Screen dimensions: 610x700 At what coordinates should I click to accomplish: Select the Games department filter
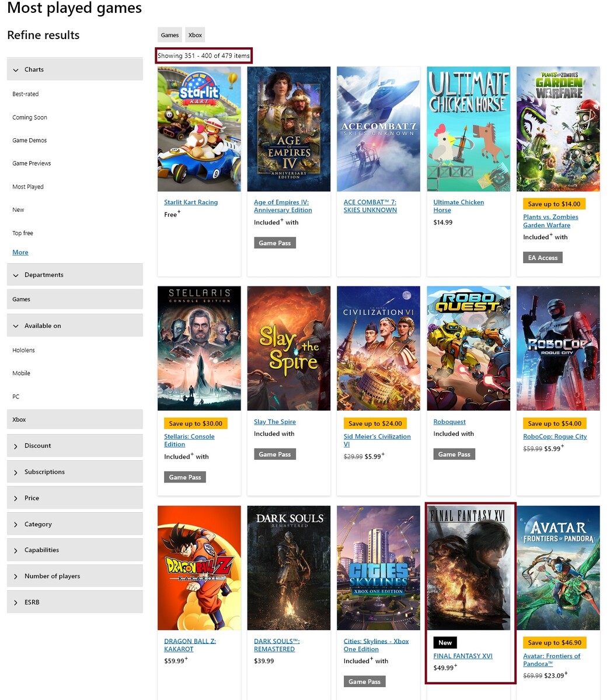click(75, 299)
